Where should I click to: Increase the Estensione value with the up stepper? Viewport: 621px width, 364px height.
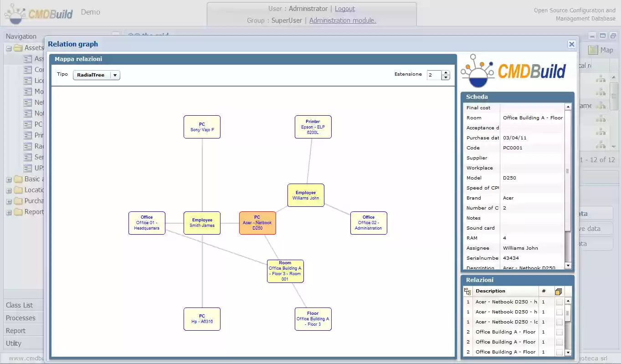pyautogui.click(x=446, y=72)
